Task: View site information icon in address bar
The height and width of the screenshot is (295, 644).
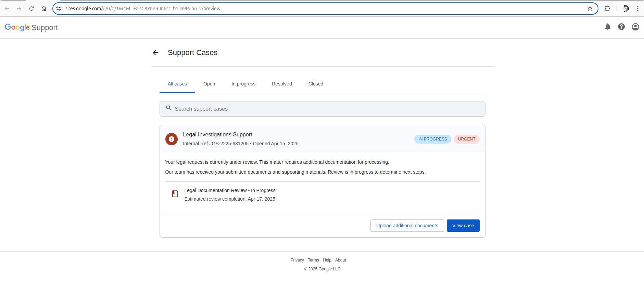Action: pyautogui.click(x=59, y=9)
